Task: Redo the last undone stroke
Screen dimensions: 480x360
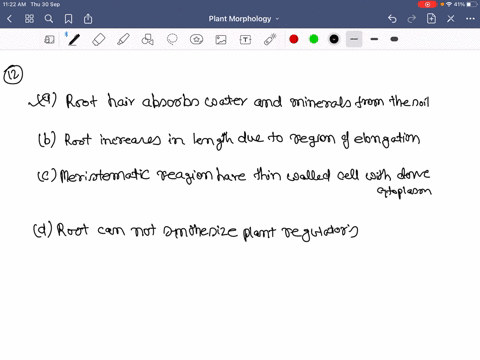Action: (x=412, y=19)
